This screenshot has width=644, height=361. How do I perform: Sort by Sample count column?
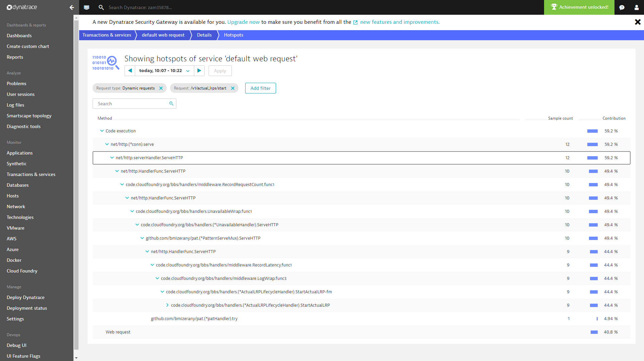click(x=560, y=118)
